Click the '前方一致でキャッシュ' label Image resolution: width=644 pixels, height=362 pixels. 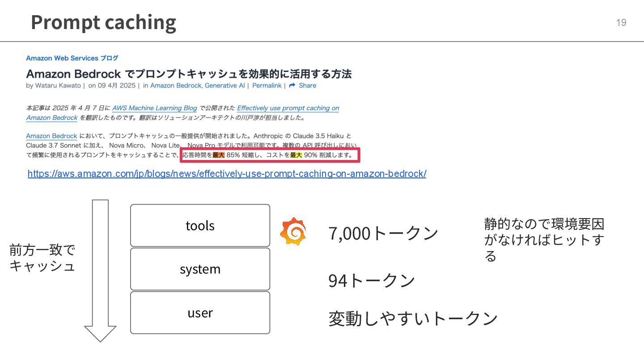point(42,257)
